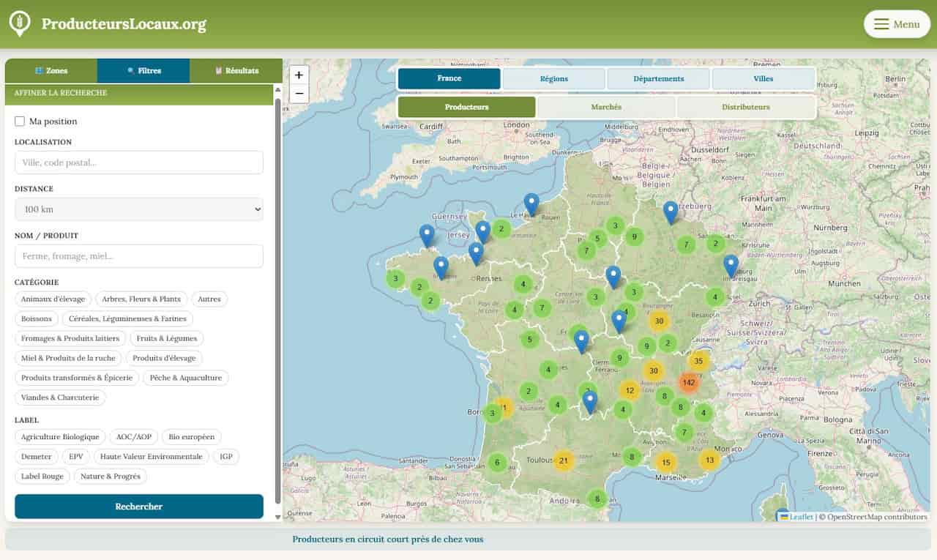Zoom in the map with plus
937x560 pixels.
click(x=299, y=75)
